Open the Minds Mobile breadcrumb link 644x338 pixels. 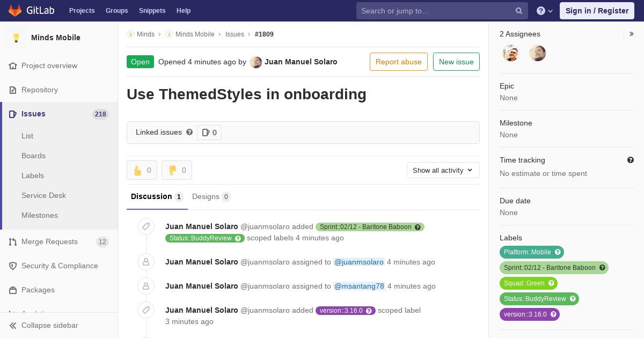tap(195, 34)
